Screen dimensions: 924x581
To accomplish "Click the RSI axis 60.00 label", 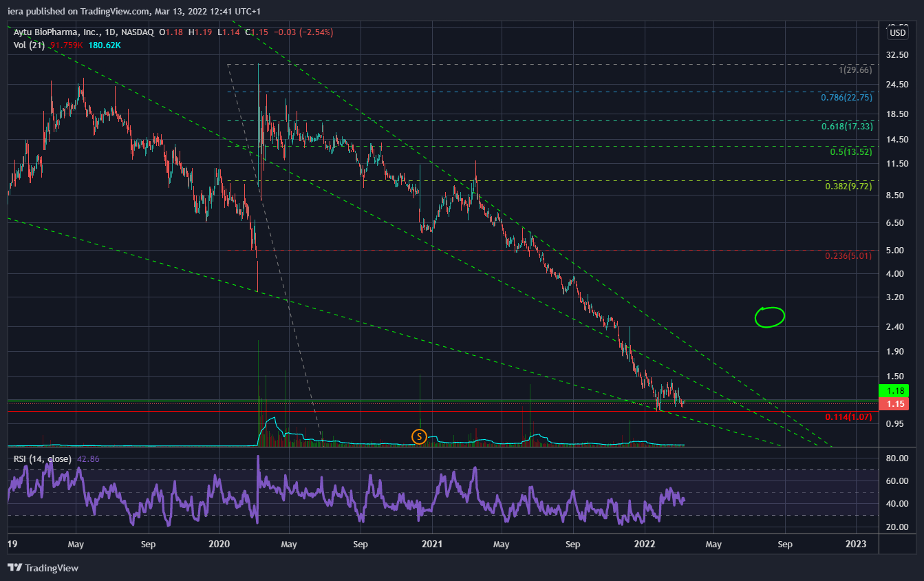I will (898, 481).
